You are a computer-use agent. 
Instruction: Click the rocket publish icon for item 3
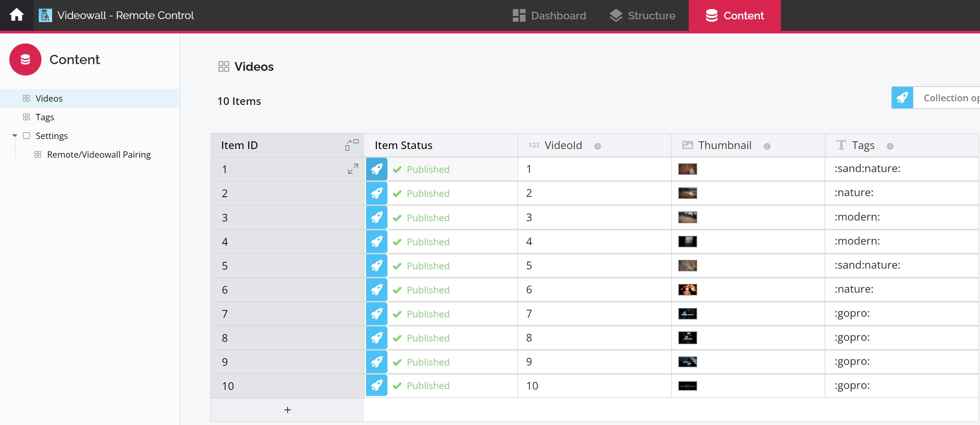(x=377, y=218)
